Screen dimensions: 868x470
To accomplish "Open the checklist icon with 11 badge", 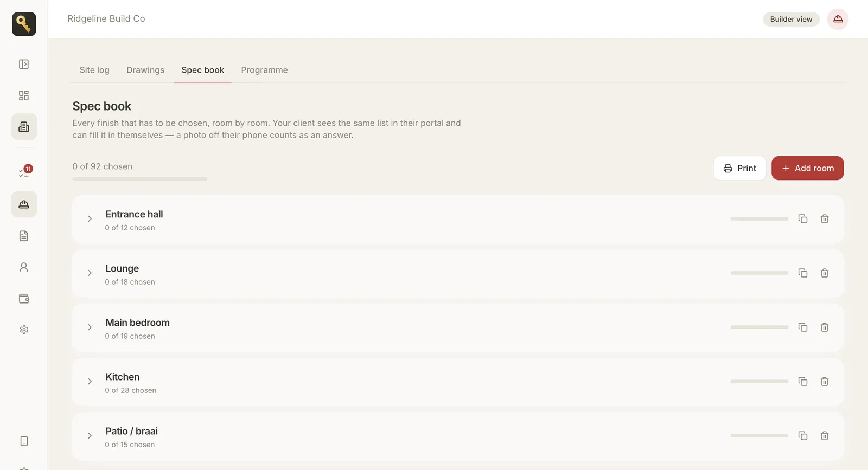I will click(24, 172).
